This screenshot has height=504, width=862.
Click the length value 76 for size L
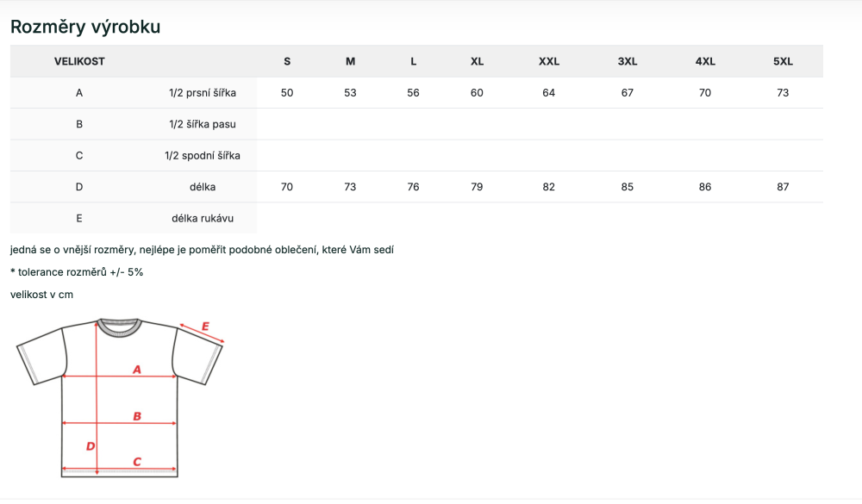tap(414, 187)
